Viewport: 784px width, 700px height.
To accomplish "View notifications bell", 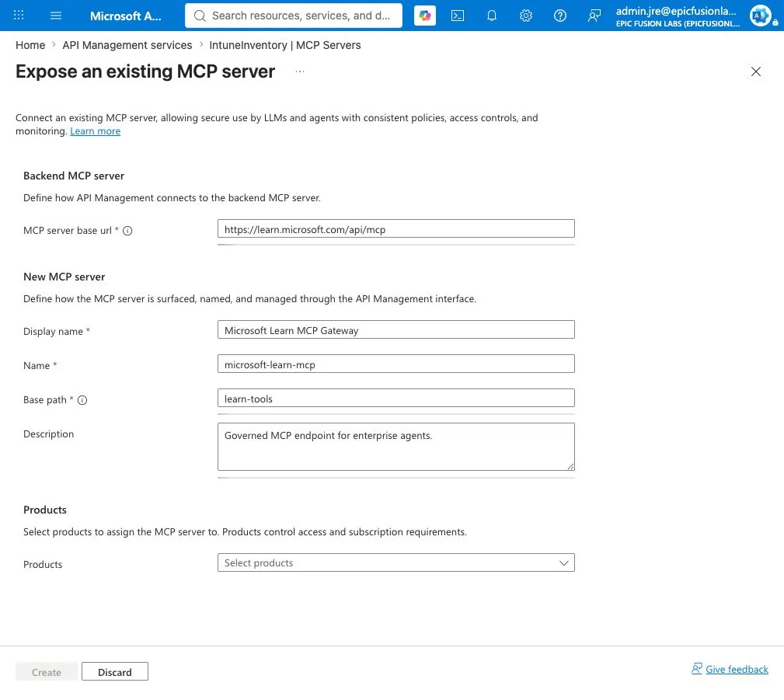I will tap(492, 16).
